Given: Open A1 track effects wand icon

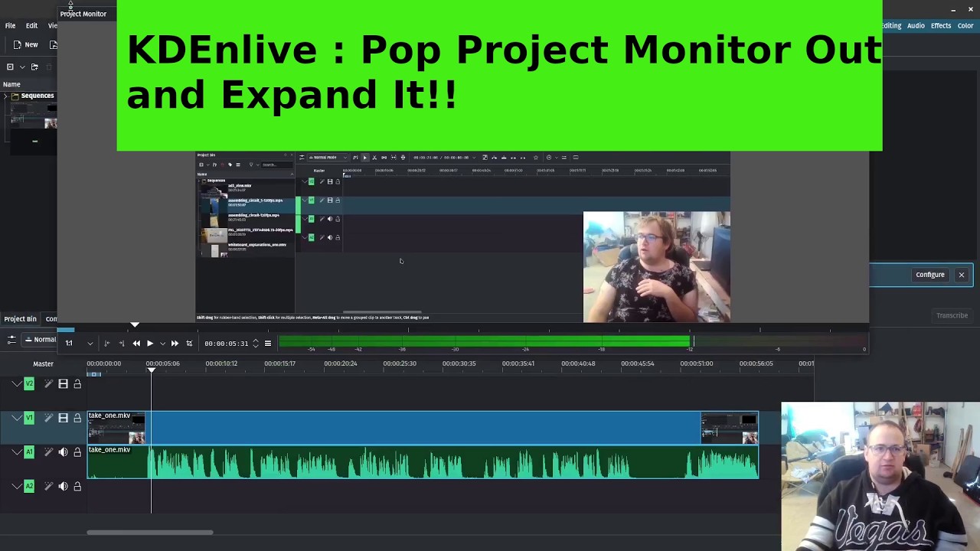Looking at the screenshot, I should (48, 452).
